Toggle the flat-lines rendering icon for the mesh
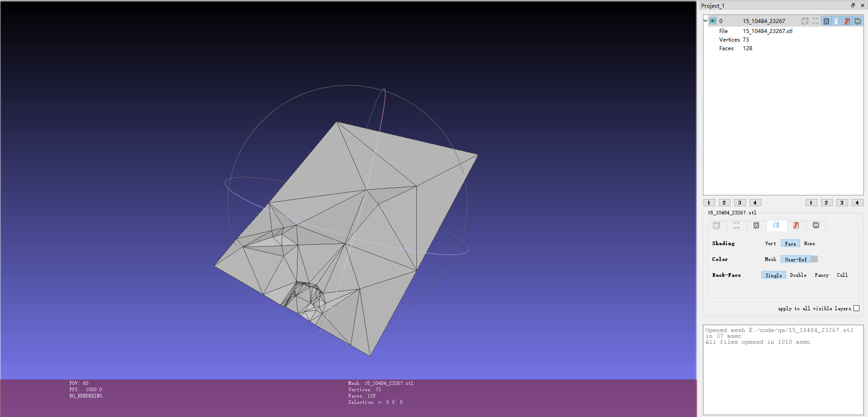This screenshot has width=868, height=417. pyautogui.click(x=847, y=21)
